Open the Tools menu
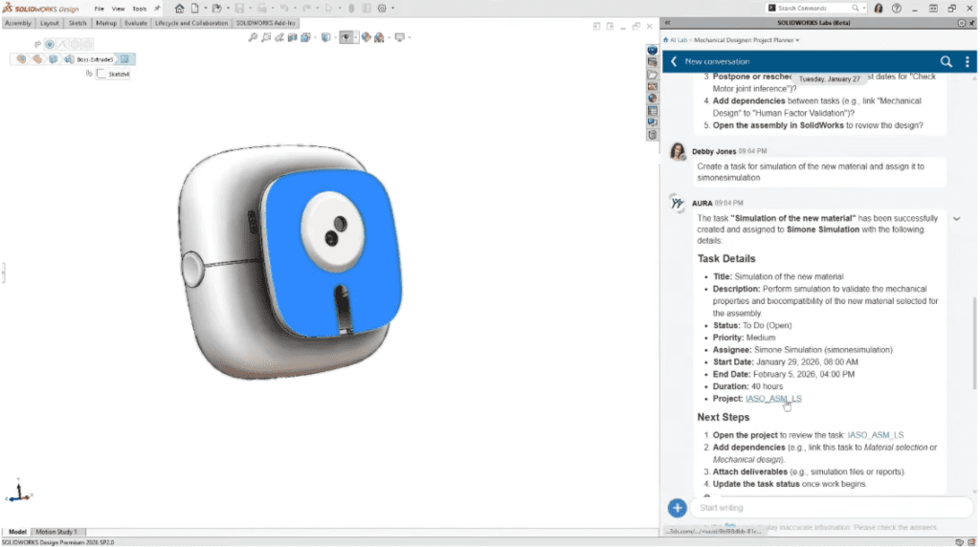This screenshot has width=980, height=547. click(x=139, y=9)
